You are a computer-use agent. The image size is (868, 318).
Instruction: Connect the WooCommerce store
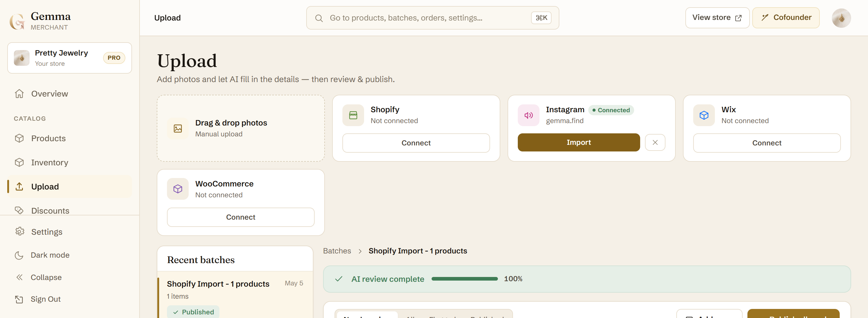(x=241, y=217)
